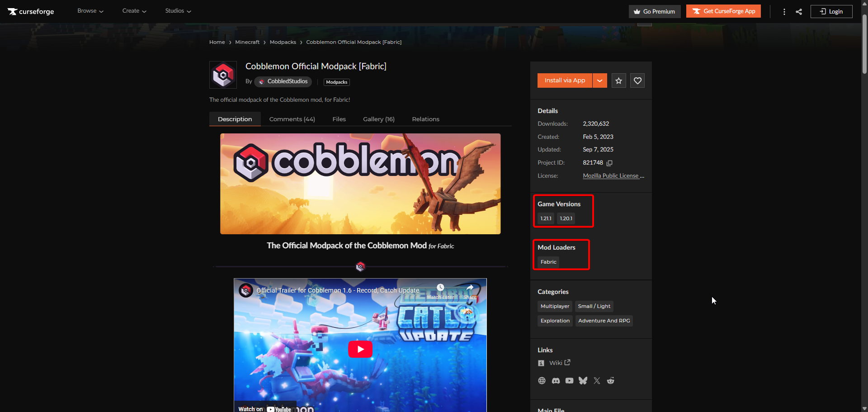The height and width of the screenshot is (412, 868).
Task: Open the Reddit link icon
Action: (610, 381)
